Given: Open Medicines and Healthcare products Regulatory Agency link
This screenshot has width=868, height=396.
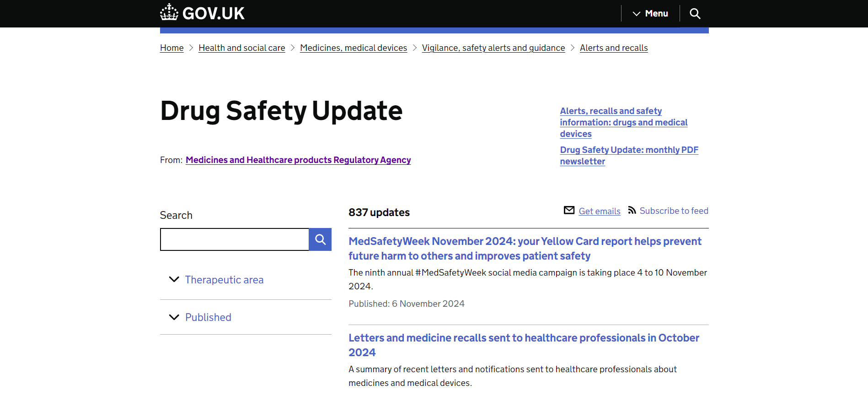Looking at the screenshot, I should pos(298,160).
